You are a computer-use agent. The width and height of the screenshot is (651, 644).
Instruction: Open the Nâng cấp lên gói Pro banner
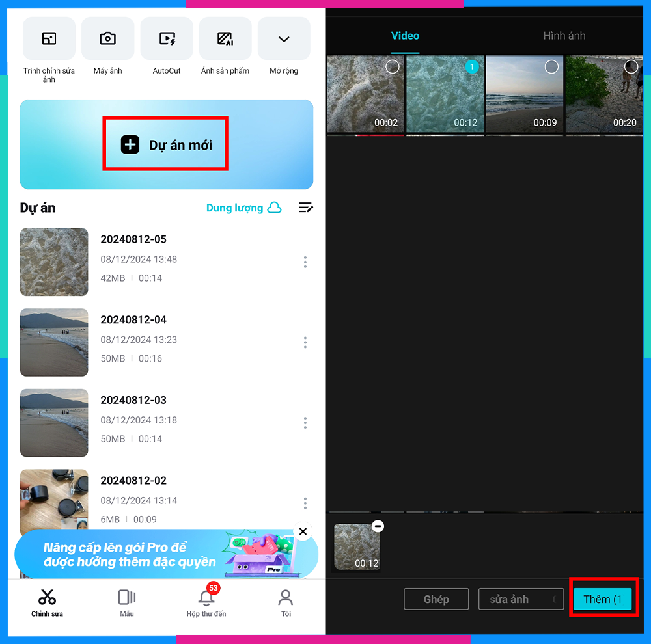pos(166,554)
